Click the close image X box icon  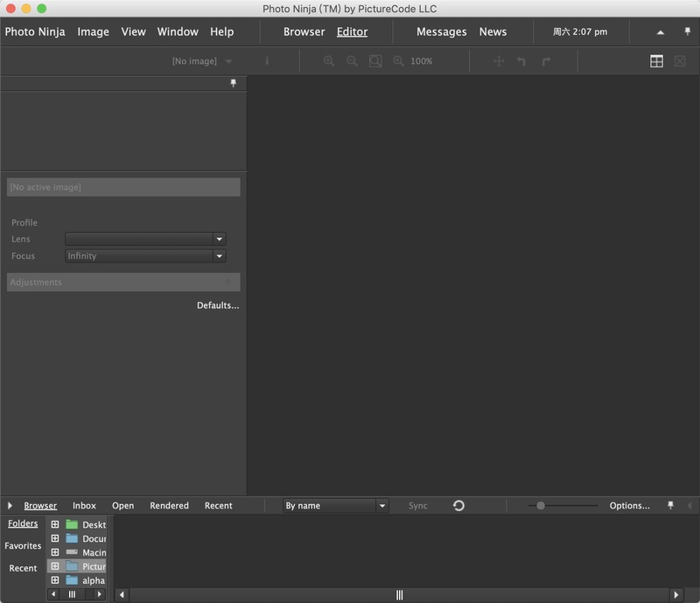pyautogui.click(x=680, y=61)
